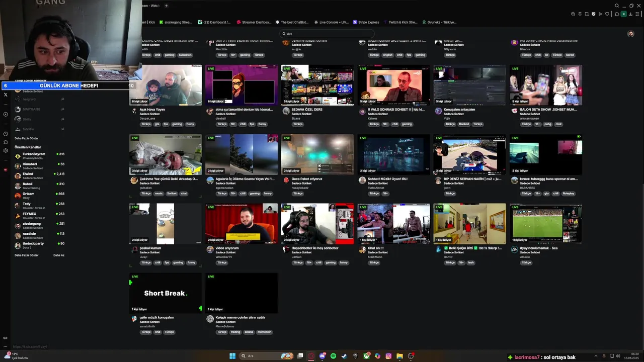This screenshot has height=362, width=644.
Task: Expand recommended channels Daha Fazla Göster
Action: pos(26,255)
